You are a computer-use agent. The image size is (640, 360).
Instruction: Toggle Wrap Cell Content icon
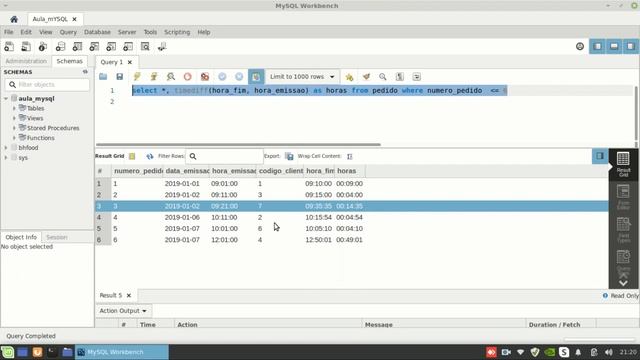(x=350, y=156)
